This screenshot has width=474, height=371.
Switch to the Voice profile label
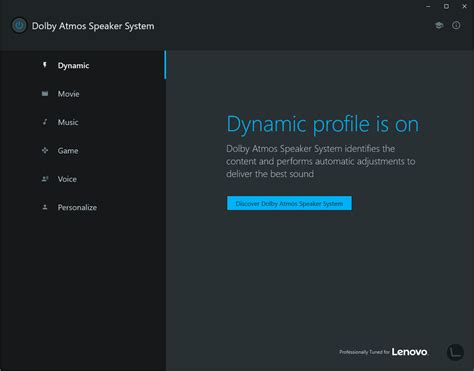click(x=67, y=179)
